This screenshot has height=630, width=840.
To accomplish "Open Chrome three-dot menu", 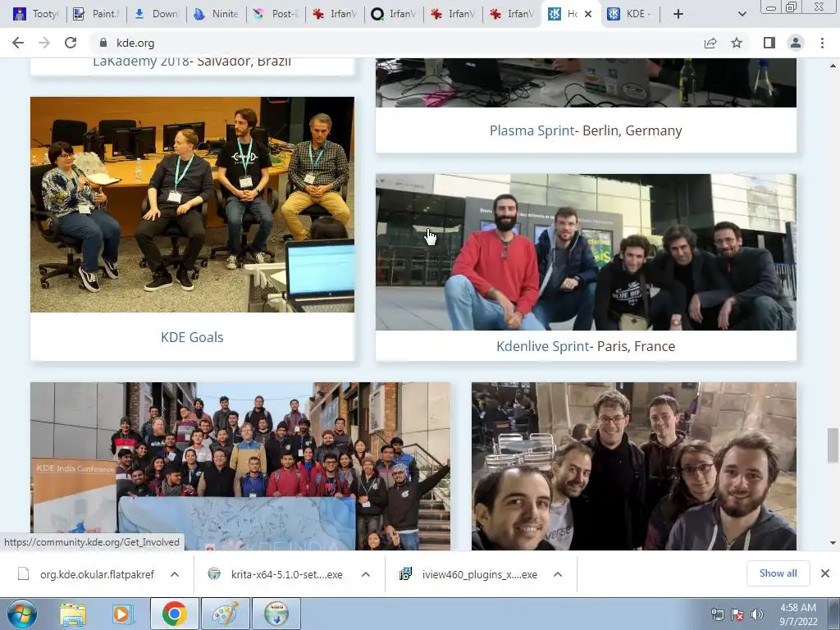I will coord(822,43).
